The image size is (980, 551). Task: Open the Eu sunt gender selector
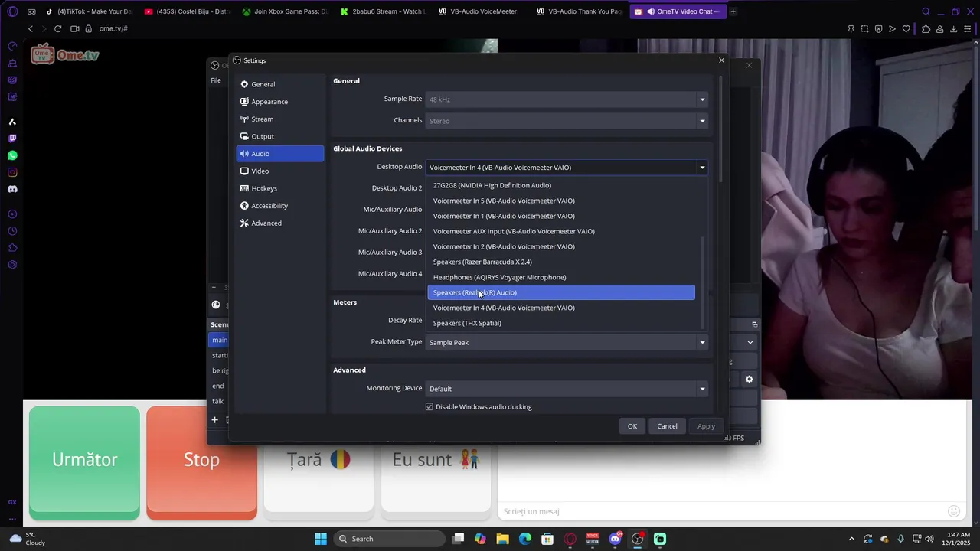click(436, 460)
